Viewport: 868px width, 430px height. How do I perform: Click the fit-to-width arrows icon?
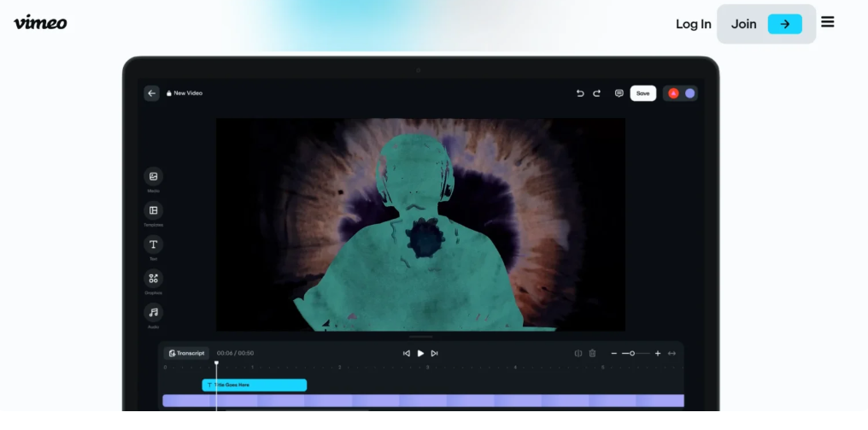pos(672,354)
